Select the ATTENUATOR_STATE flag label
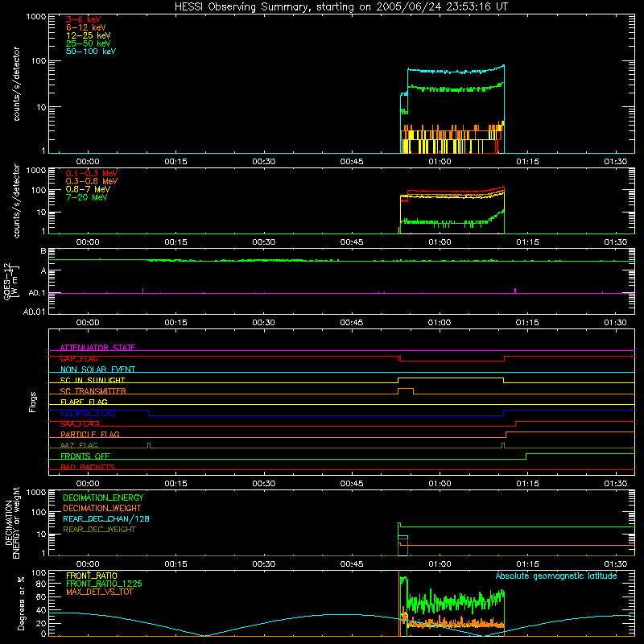The image size is (644, 644). 97,348
